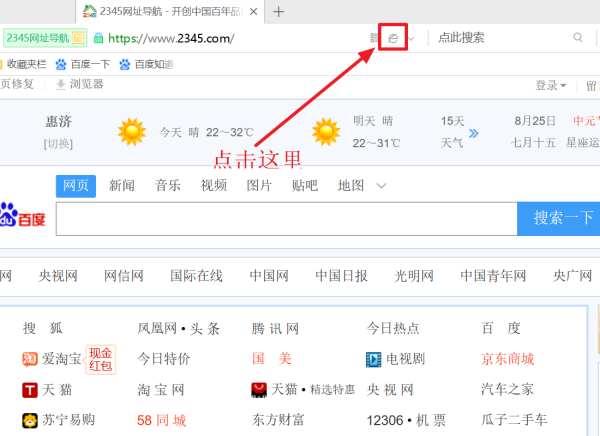Click the 天猫 red T icon
The image size is (600, 436).
pyautogui.click(x=30, y=390)
